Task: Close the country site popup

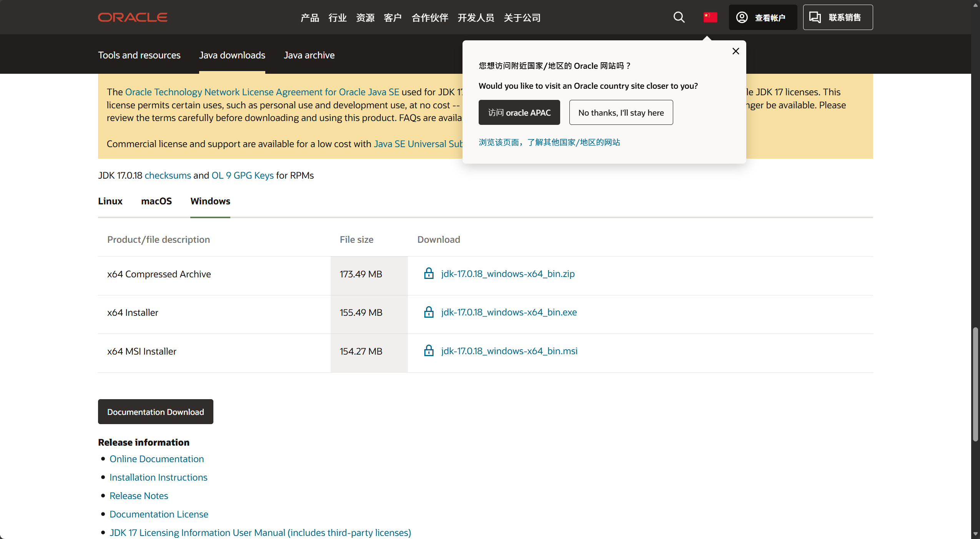Action: coord(735,51)
